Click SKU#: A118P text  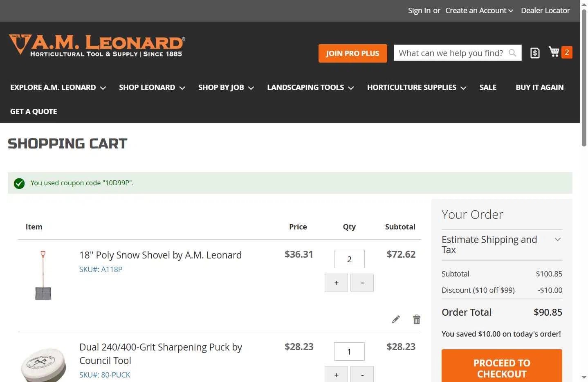[101, 269]
